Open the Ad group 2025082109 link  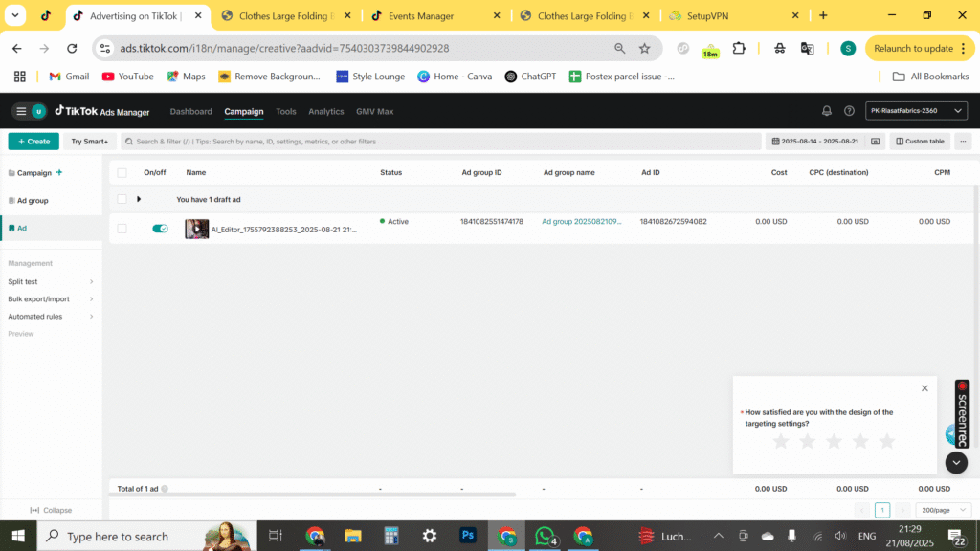click(x=582, y=222)
